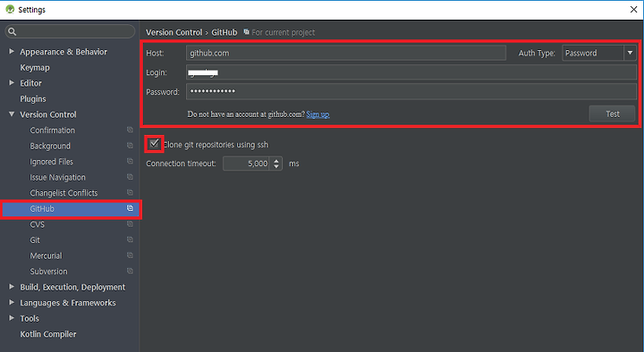Click the Sign up link
This screenshot has width=644, height=352.
(318, 114)
